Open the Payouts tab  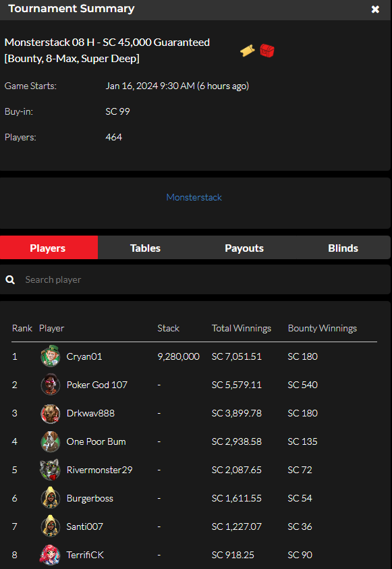(x=244, y=248)
